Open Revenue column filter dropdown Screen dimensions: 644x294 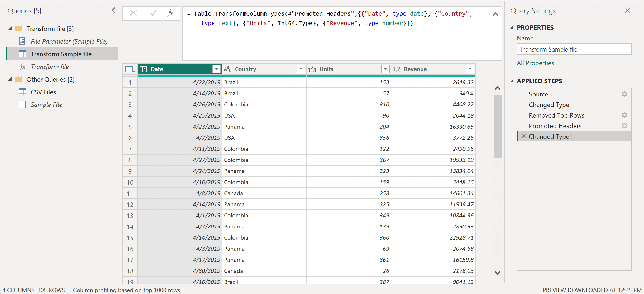click(470, 69)
